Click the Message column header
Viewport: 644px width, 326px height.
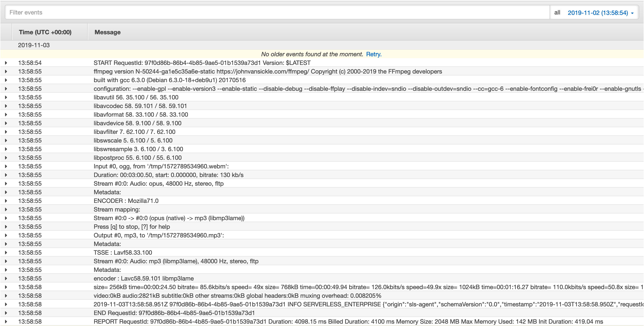(108, 32)
